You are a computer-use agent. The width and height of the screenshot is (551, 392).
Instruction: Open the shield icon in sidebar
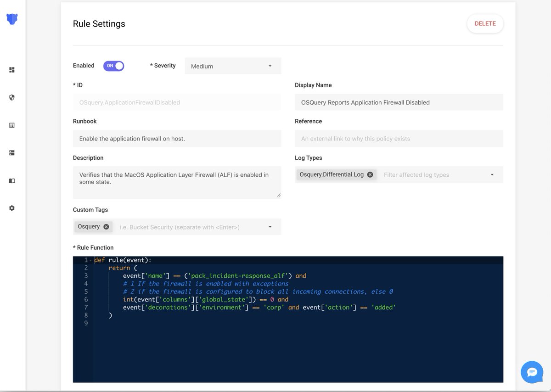click(x=12, y=97)
